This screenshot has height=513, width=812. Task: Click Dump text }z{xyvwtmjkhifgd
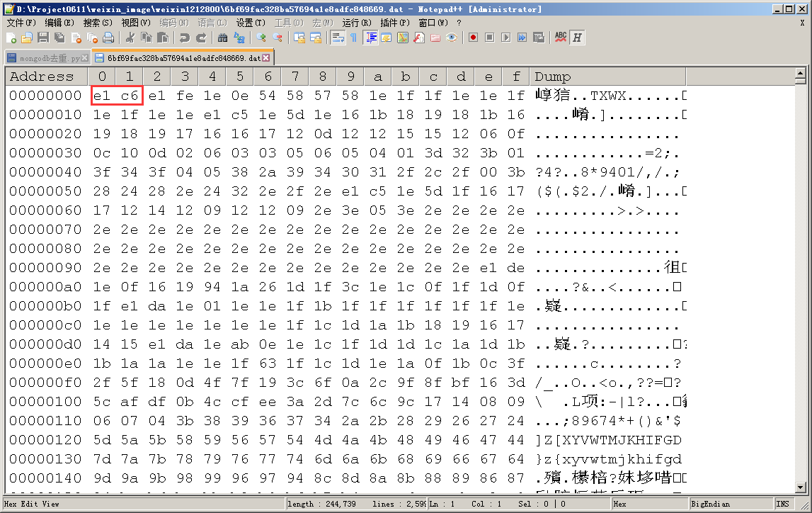click(x=609, y=459)
